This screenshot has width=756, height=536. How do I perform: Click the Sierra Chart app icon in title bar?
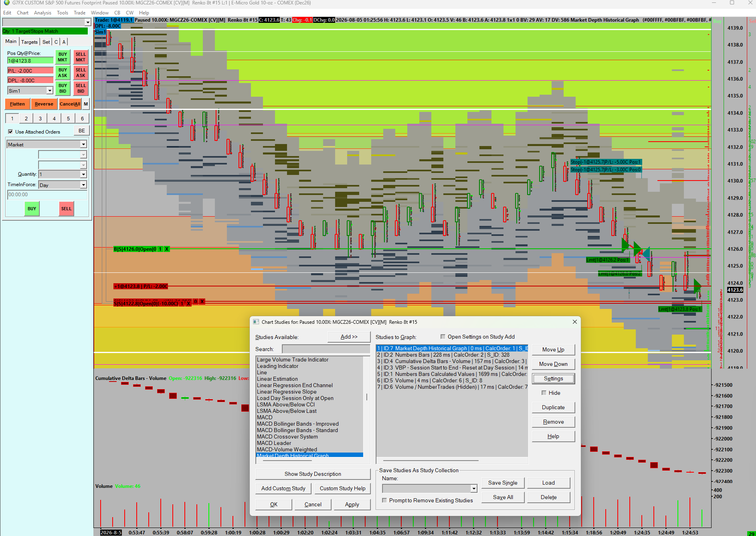pyautogui.click(x=6, y=3)
